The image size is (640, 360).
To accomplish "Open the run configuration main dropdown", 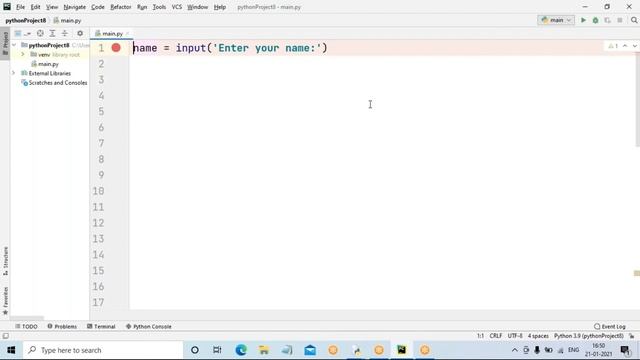I will (x=556, y=20).
